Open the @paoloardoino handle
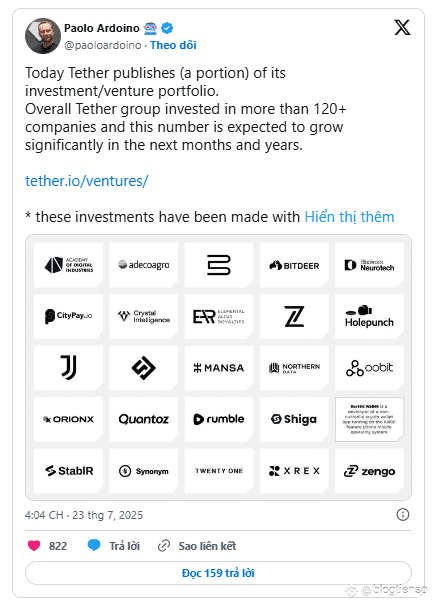 pyautogui.click(x=103, y=45)
